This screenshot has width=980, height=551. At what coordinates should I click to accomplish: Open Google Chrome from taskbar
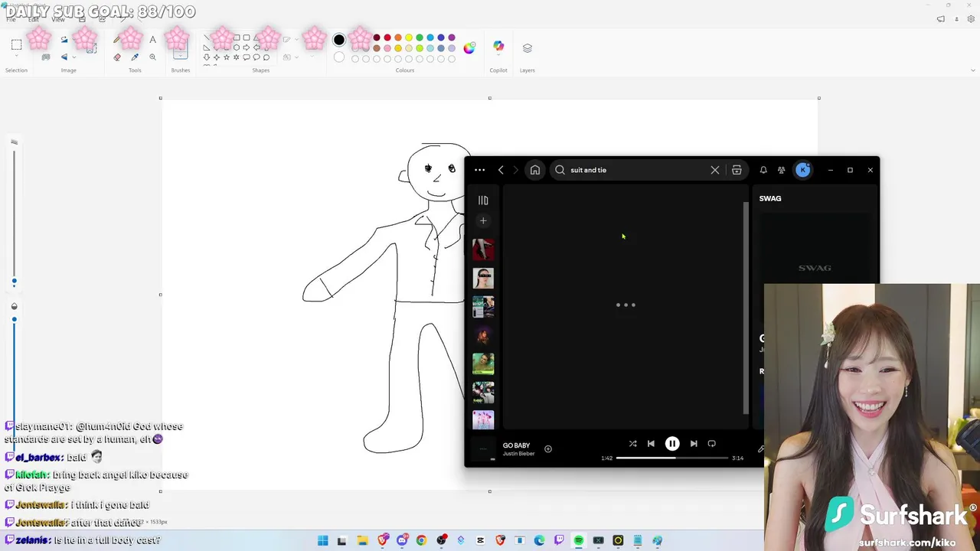coord(421,540)
